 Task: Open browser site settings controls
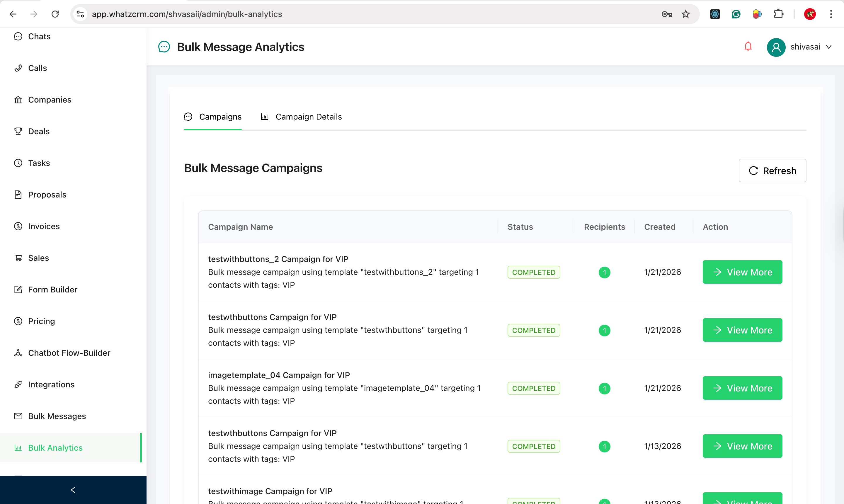pyautogui.click(x=80, y=14)
